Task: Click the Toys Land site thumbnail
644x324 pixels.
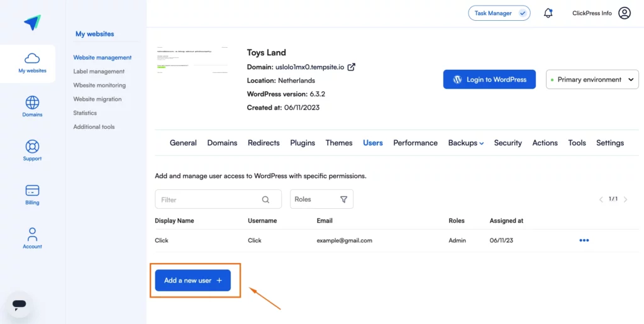Action: point(192,60)
